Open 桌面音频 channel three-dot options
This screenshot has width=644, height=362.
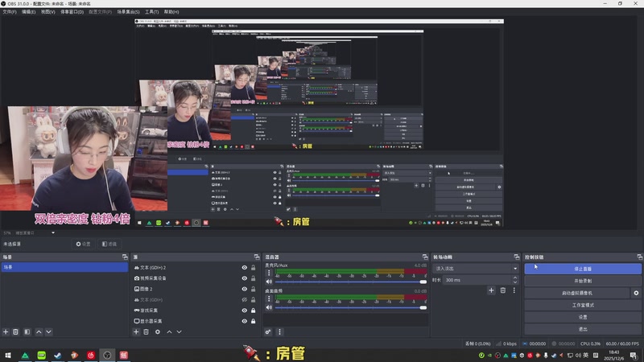pyautogui.click(x=269, y=298)
